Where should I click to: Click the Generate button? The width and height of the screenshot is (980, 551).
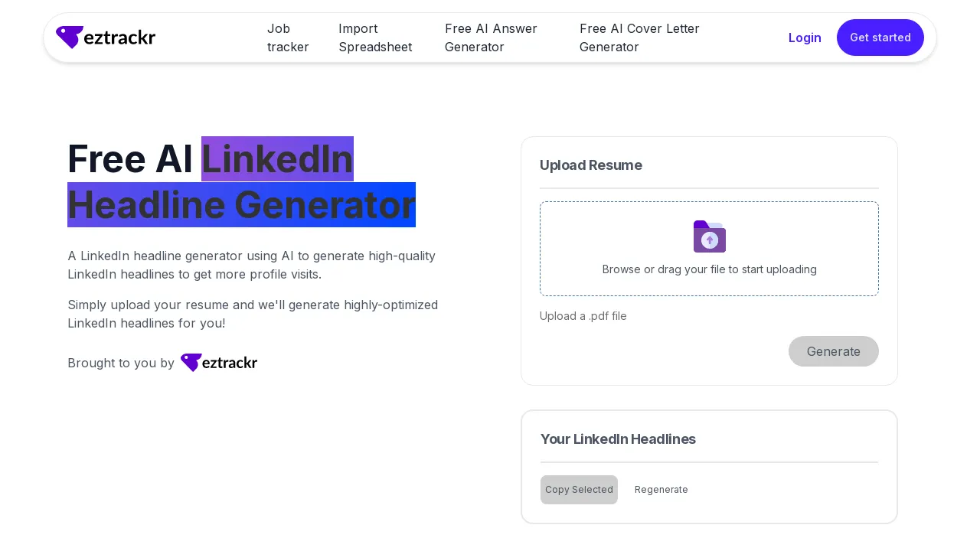coord(834,351)
